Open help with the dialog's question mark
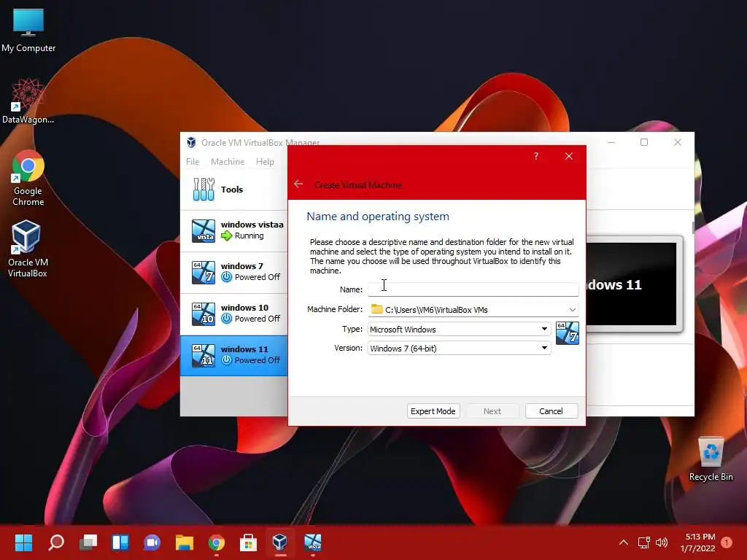 pos(536,156)
